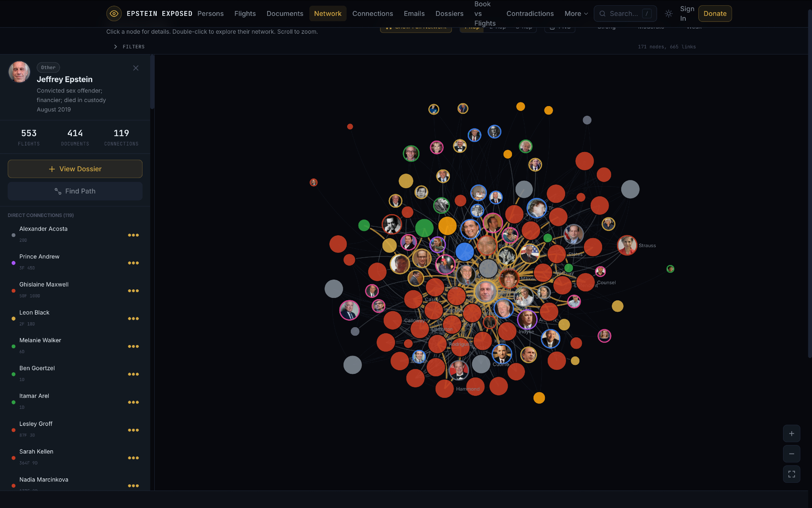Screen dimensions: 812x508
Task: Select the Strauss node in the graph
Action: pos(627,245)
